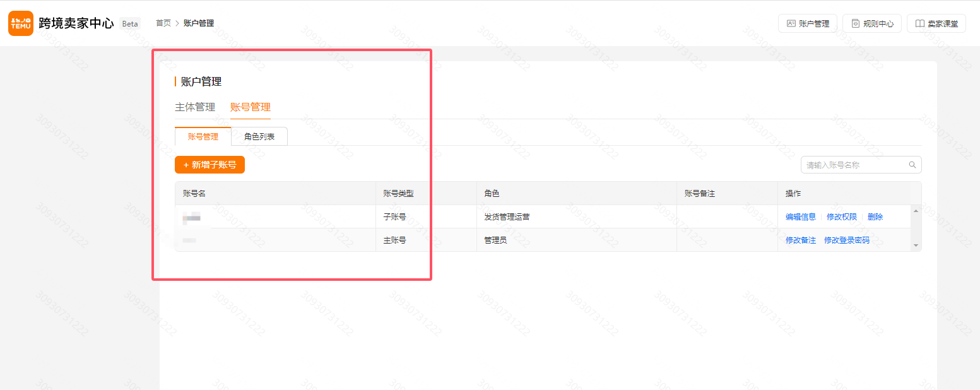Select 账号管理 top-level tab
980x390 pixels.
point(251,107)
